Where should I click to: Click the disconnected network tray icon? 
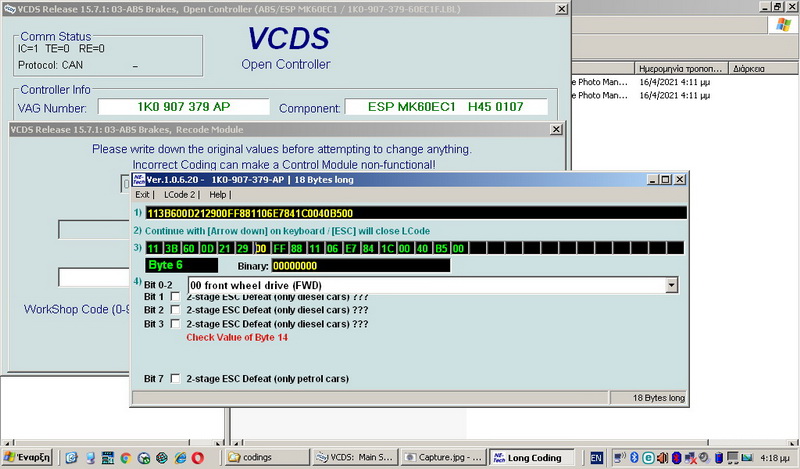[690, 457]
